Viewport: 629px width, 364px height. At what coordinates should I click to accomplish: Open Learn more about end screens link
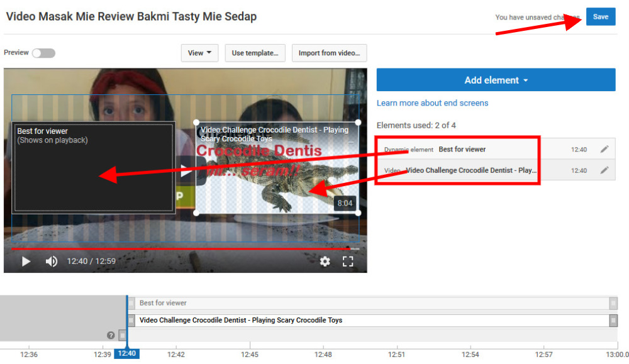pos(432,103)
